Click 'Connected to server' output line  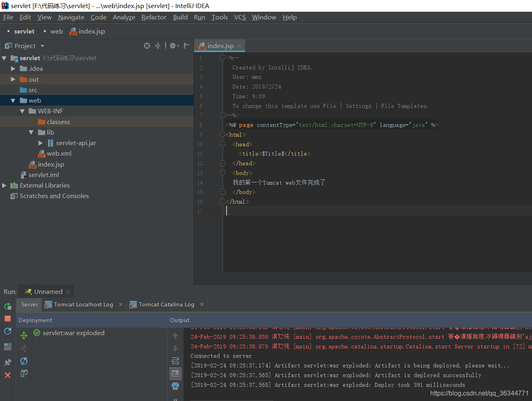(x=221, y=356)
